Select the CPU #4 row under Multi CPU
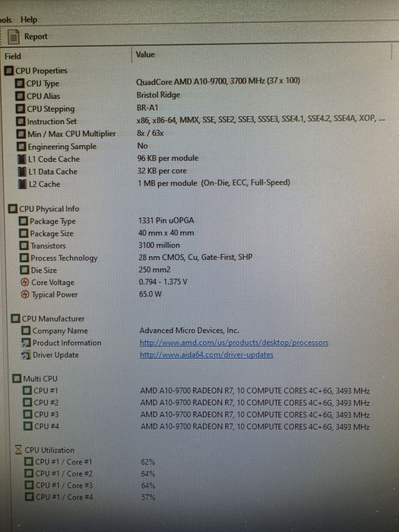 197,426
